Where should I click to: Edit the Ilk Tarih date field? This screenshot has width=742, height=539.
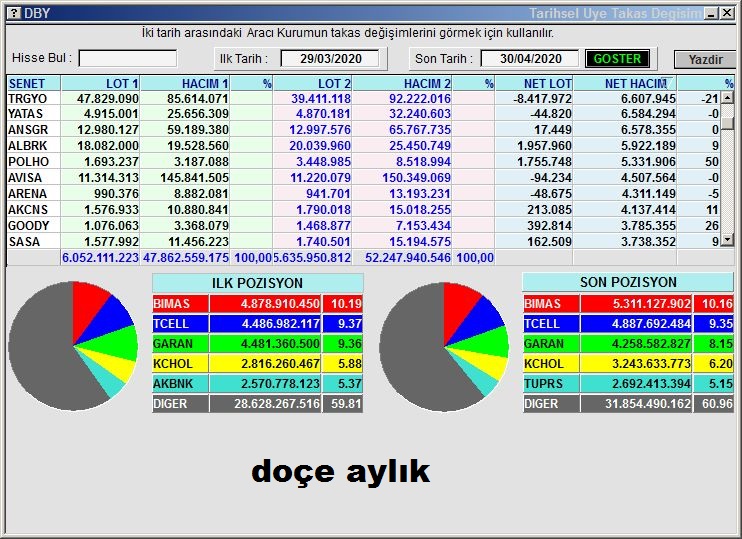click(330, 59)
